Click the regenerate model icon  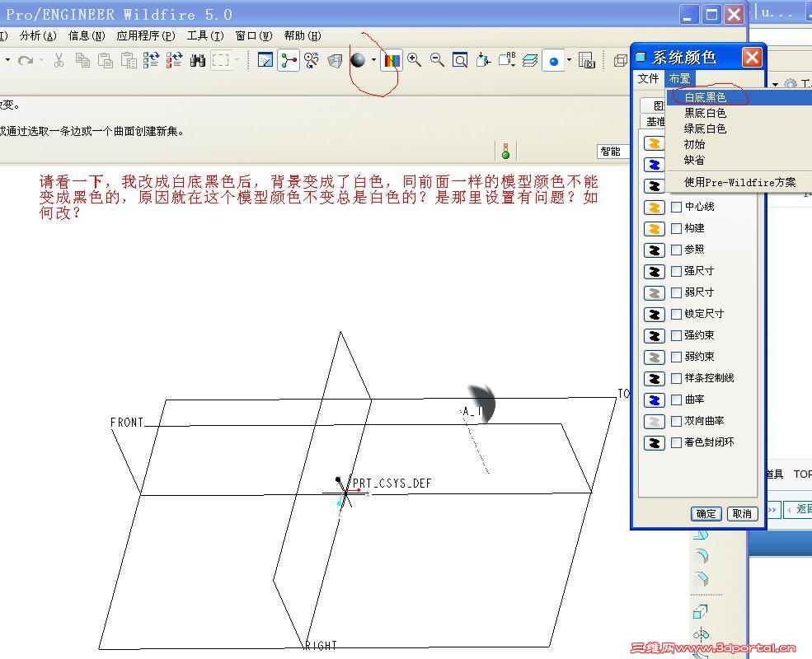(151, 60)
